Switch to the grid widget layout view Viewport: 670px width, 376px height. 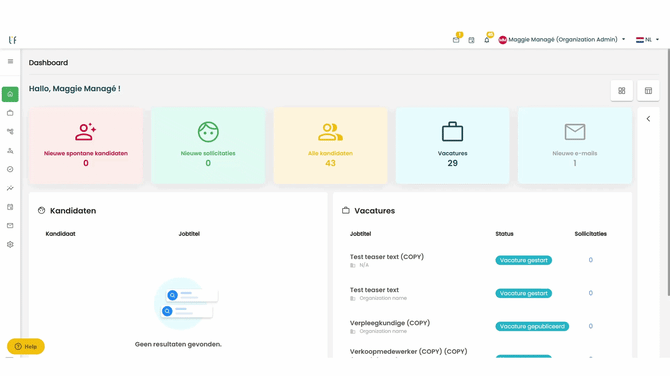pyautogui.click(x=622, y=91)
